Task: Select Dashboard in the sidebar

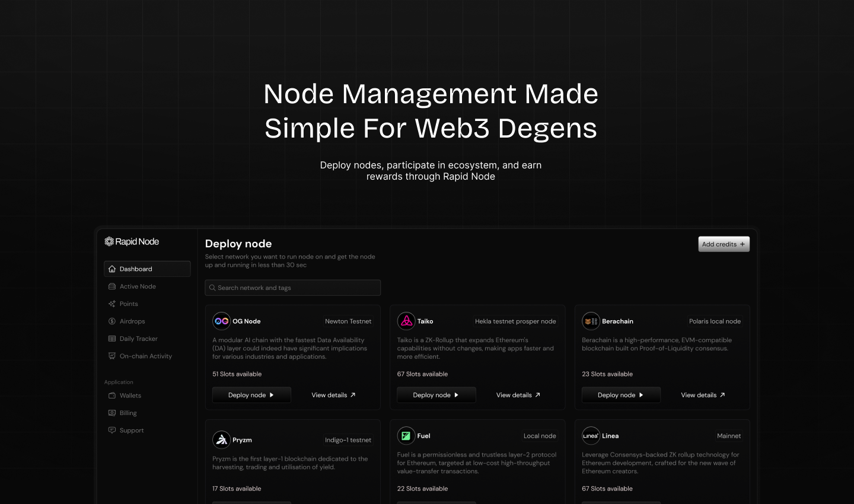Action: point(136,269)
